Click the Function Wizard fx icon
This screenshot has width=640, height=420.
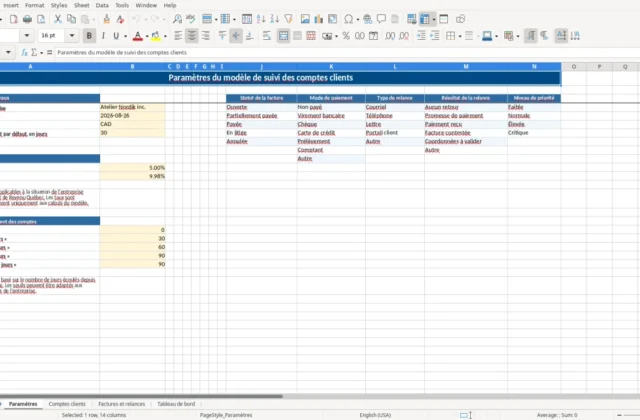[24, 52]
